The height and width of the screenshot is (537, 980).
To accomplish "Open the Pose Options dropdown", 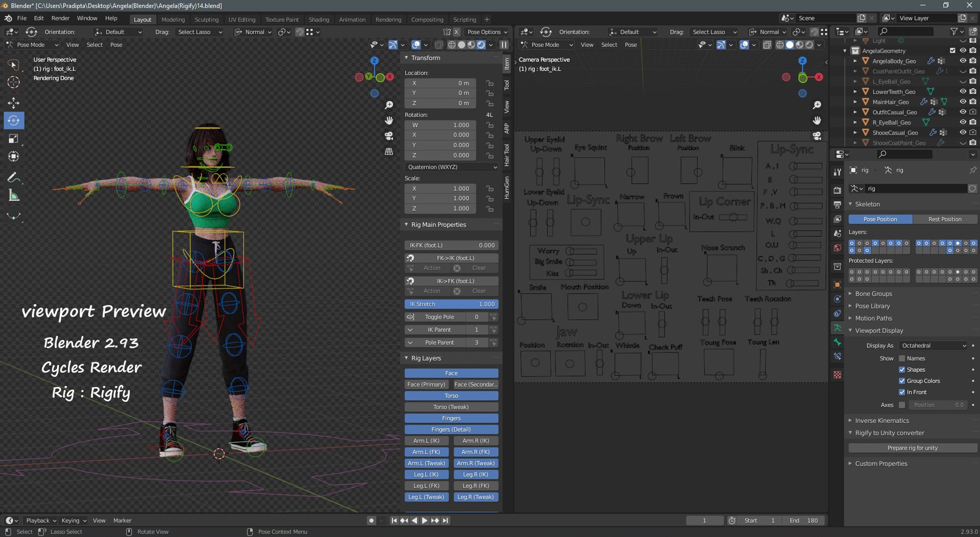I will (x=487, y=32).
